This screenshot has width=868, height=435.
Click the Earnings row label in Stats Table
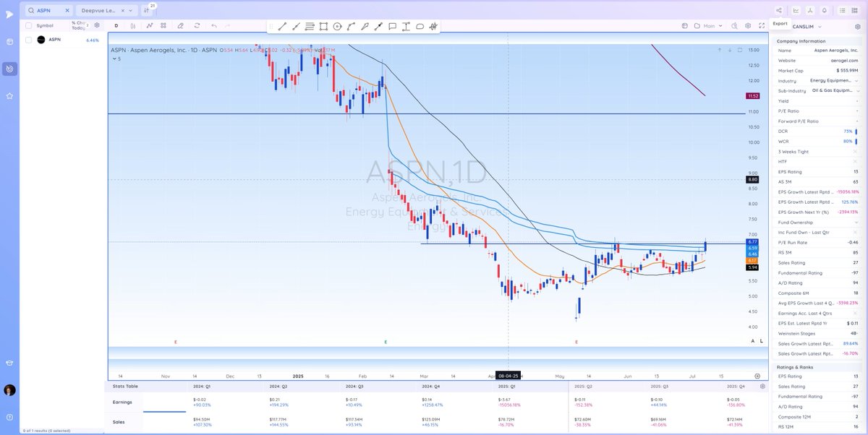124,402
